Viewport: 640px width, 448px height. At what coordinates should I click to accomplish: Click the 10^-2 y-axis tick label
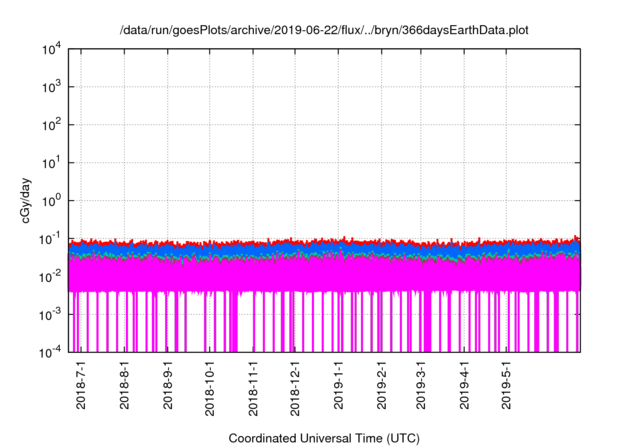tap(50, 277)
